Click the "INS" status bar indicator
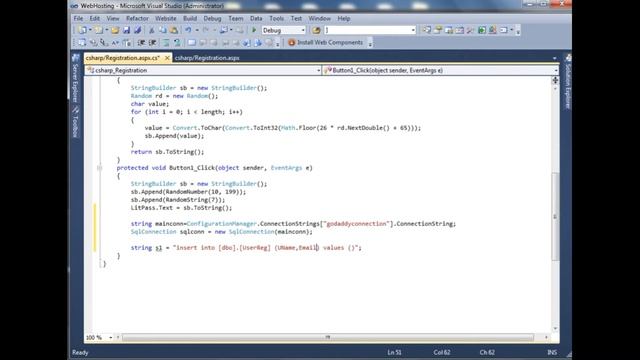The height and width of the screenshot is (360, 640). click(x=552, y=352)
